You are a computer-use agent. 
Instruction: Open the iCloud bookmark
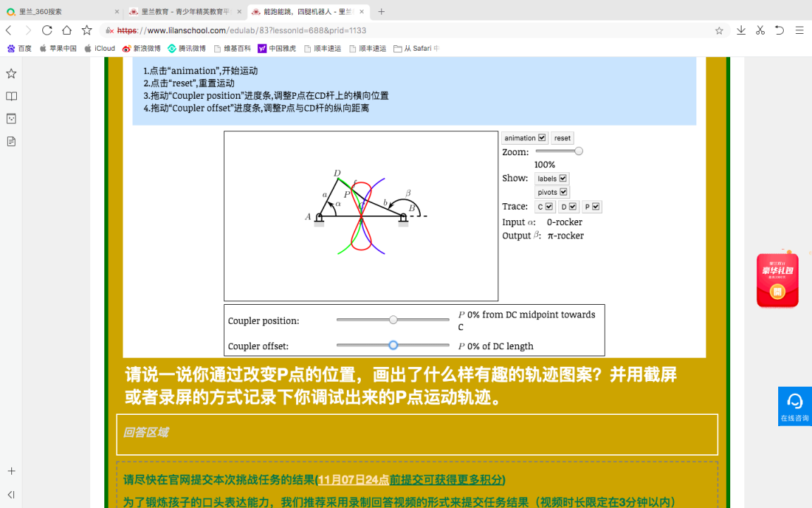(99, 48)
